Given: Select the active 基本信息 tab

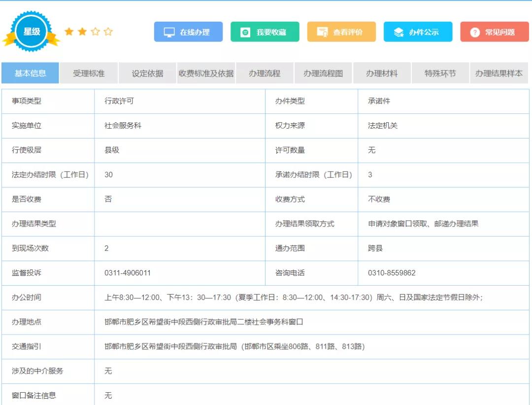Looking at the screenshot, I should pyautogui.click(x=30, y=73).
